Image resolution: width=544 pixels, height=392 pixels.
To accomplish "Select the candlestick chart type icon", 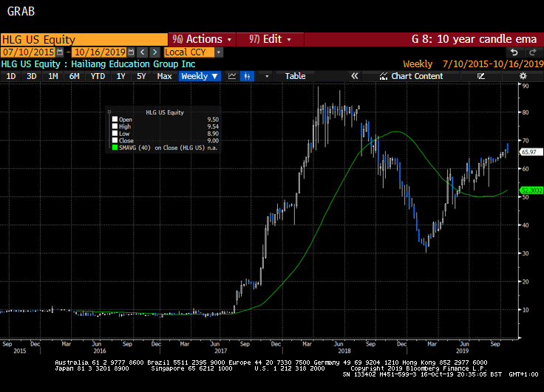I will [248, 76].
